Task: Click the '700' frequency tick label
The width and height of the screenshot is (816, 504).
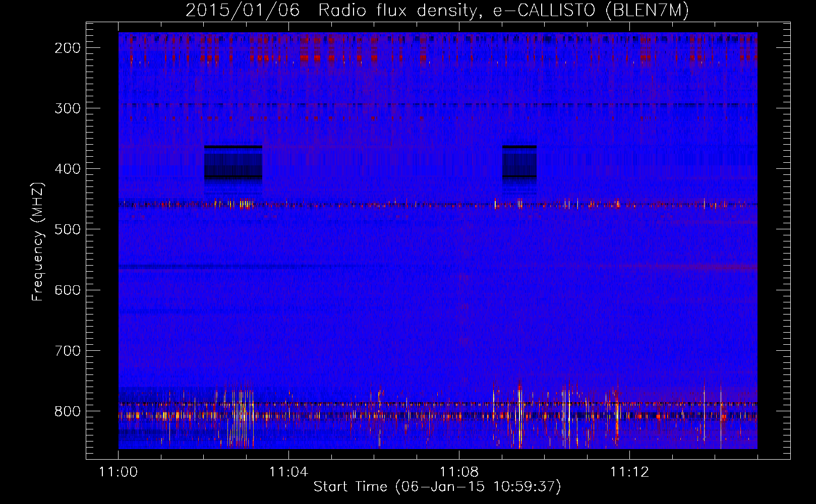Action: tap(68, 350)
